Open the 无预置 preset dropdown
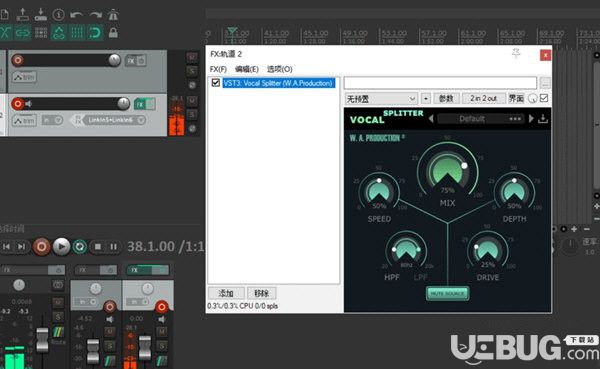The image size is (600, 369). point(381,99)
